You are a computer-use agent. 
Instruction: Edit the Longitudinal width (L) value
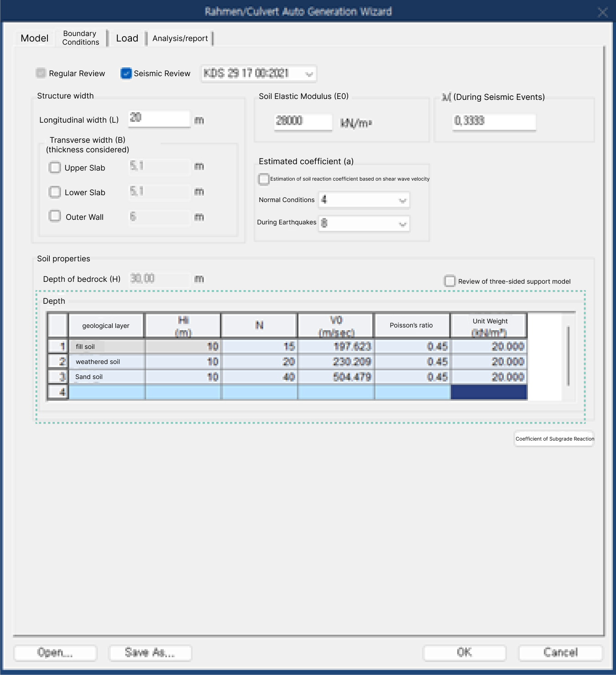tap(159, 119)
